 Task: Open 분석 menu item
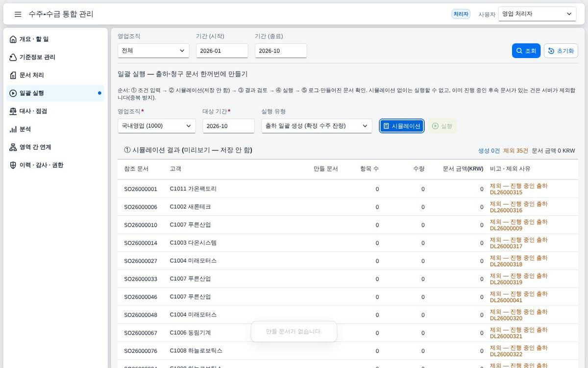click(55, 129)
